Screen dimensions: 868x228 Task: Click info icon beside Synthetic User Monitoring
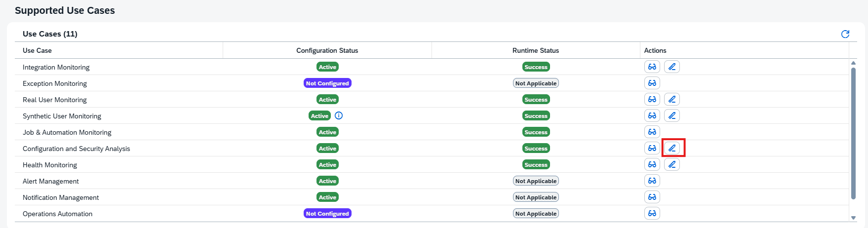339,115
